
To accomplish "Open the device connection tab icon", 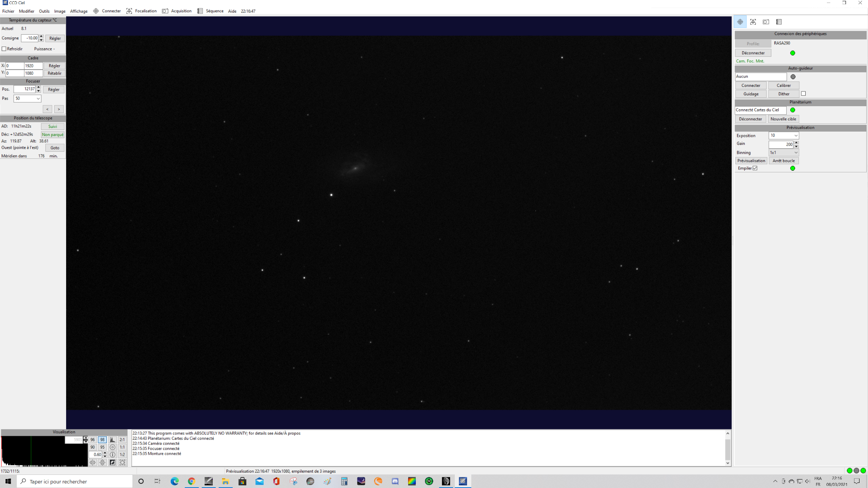I will pos(740,22).
